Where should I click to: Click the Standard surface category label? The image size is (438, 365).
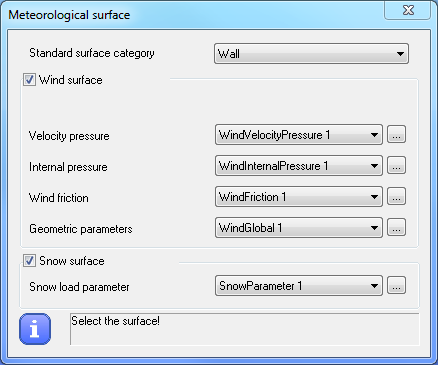click(x=92, y=53)
